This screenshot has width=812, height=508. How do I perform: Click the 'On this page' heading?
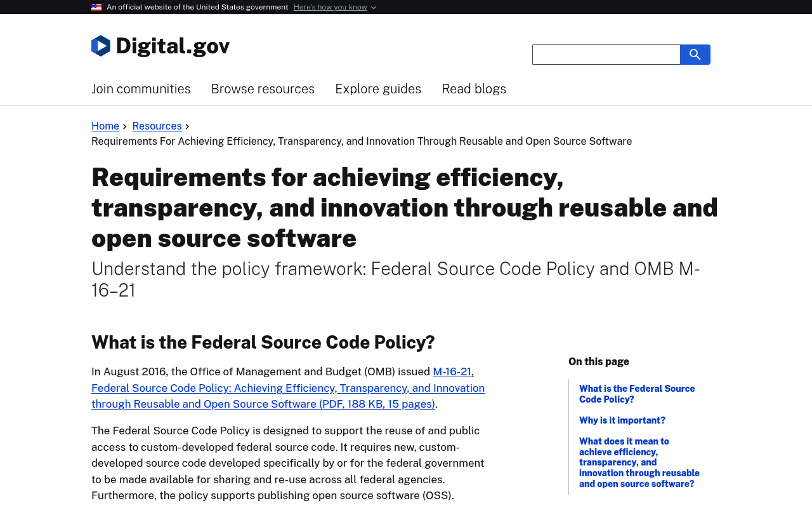pos(599,361)
